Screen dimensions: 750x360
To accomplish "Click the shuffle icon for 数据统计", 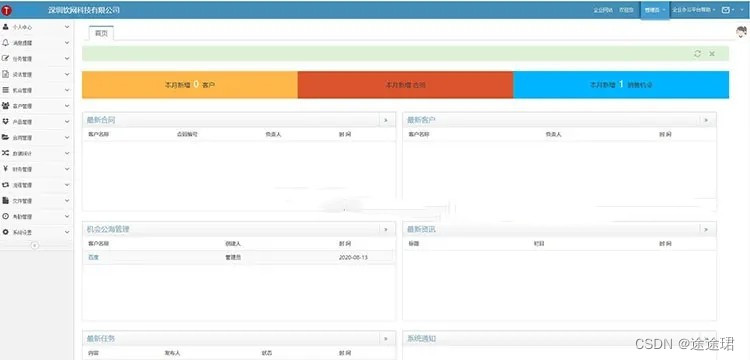I will (5, 153).
